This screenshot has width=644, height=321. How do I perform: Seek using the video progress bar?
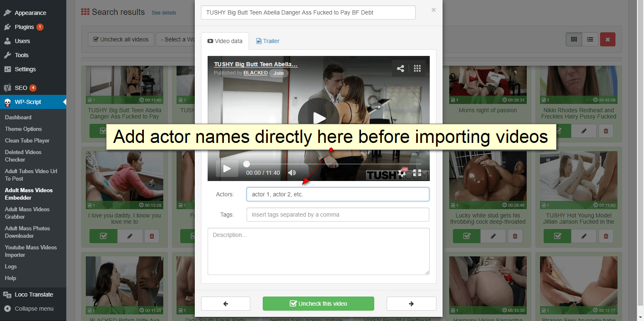334,164
